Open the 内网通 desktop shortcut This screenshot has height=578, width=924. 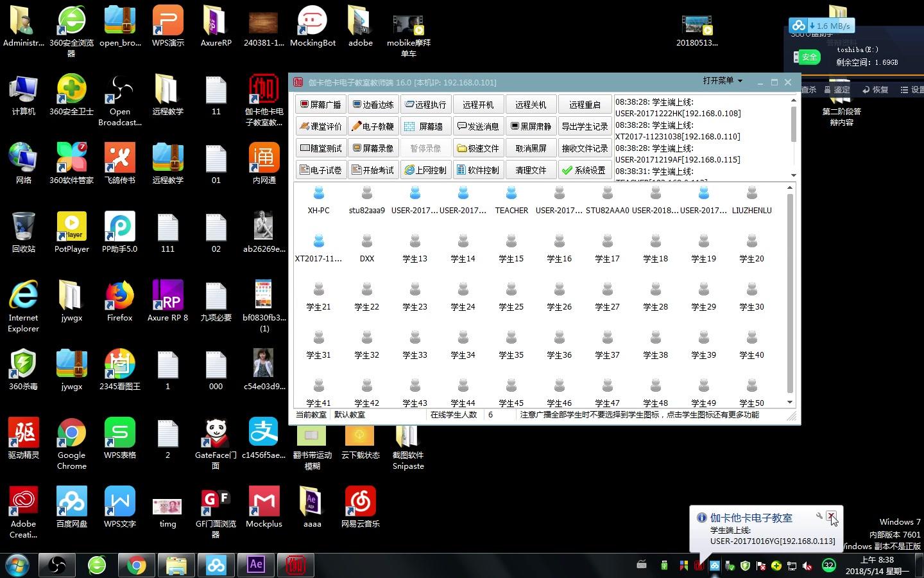click(264, 164)
